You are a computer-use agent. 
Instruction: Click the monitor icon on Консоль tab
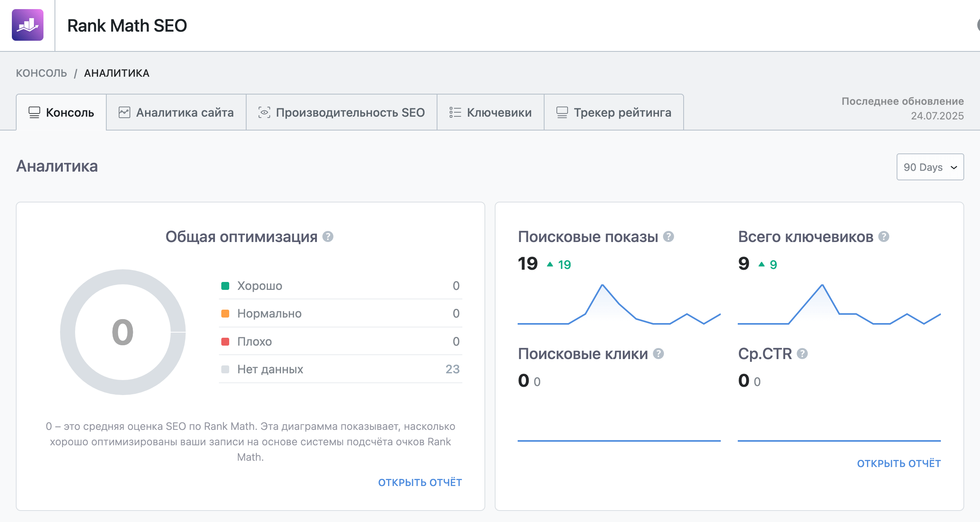[34, 112]
